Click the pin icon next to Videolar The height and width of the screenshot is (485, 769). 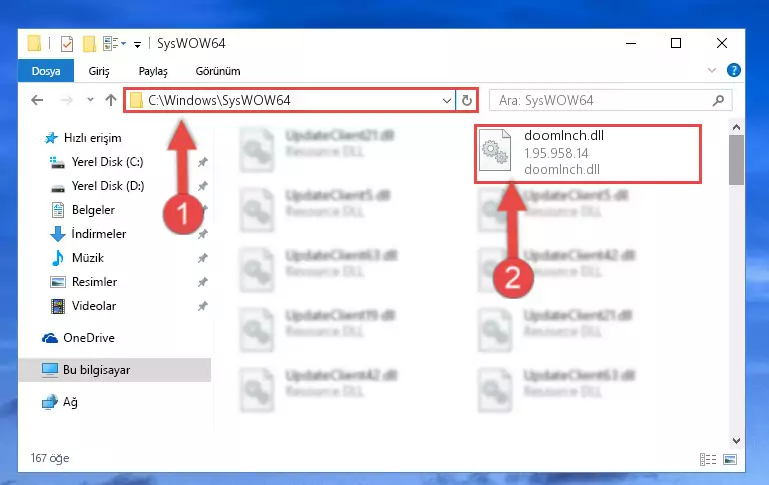[x=202, y=306]
